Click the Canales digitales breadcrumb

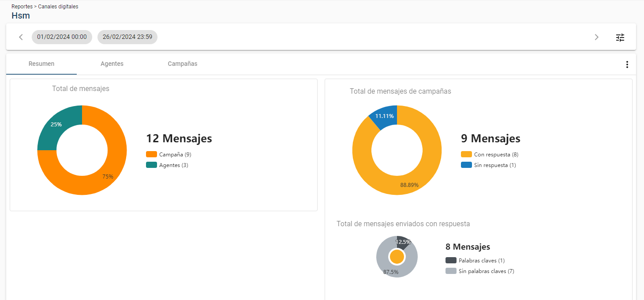(x=58, y=7)
